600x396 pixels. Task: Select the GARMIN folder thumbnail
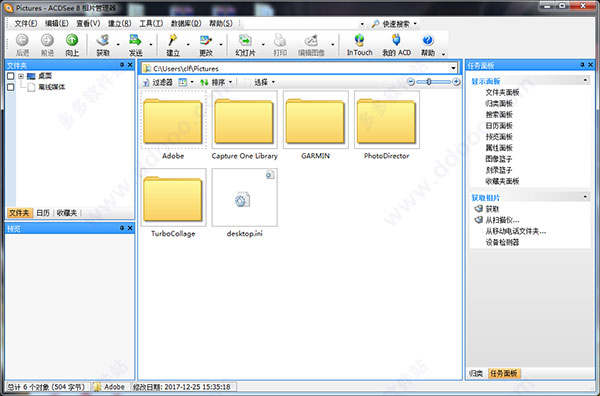(315, 120)
